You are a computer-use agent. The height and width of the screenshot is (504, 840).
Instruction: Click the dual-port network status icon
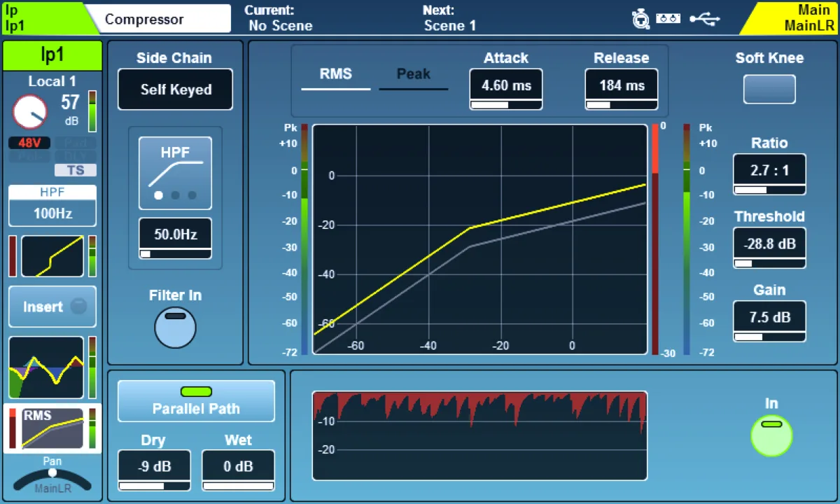(668, 19)
